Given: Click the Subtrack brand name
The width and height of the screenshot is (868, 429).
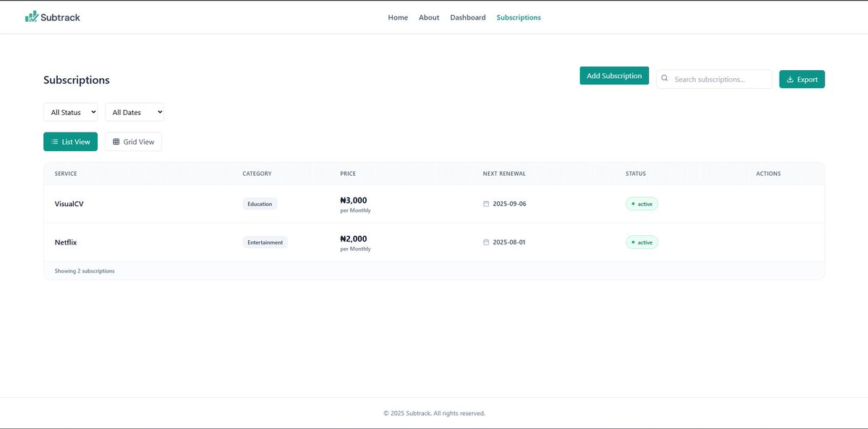Looking at the screenshot, I should point(61,17).
